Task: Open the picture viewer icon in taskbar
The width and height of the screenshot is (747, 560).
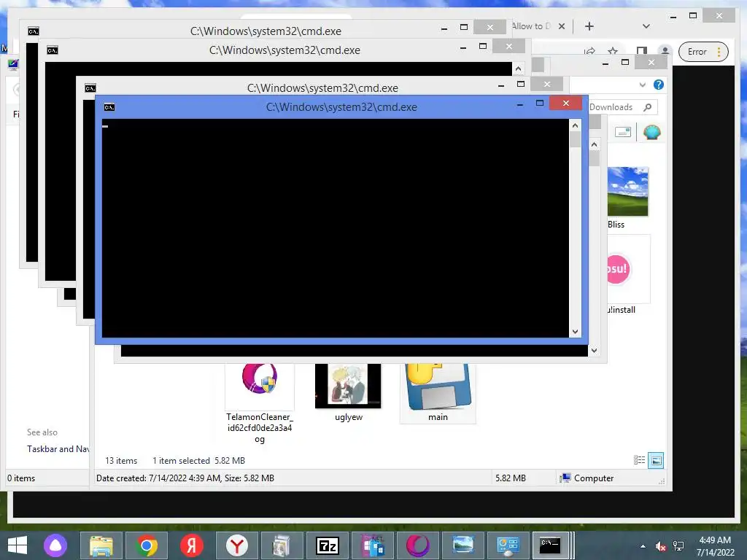Action: point(462,545)
